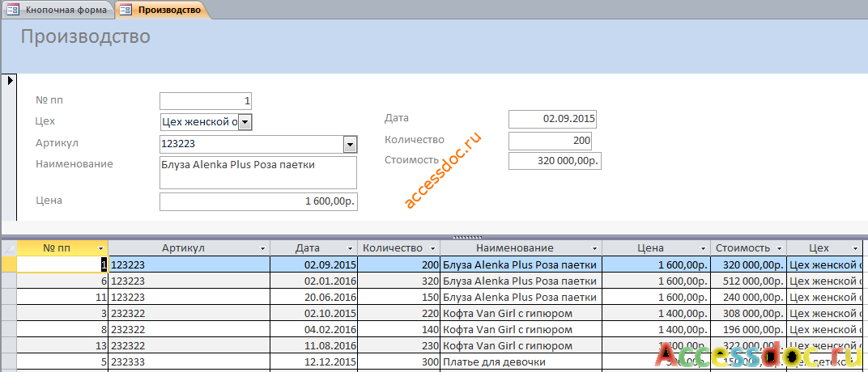Click the Платье для девочки cell
868x372 pixels.
pyautogui.click(x=521, y=362)
